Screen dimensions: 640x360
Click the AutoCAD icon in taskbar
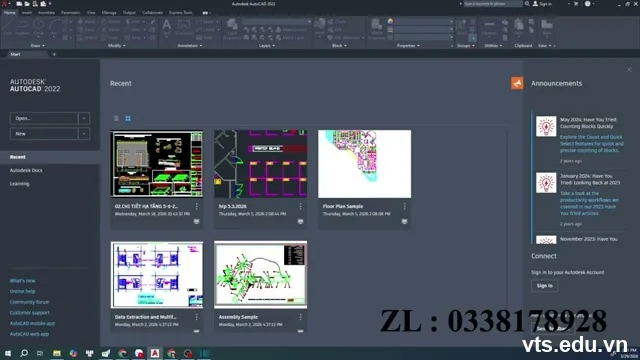click(x=155, y=353)
